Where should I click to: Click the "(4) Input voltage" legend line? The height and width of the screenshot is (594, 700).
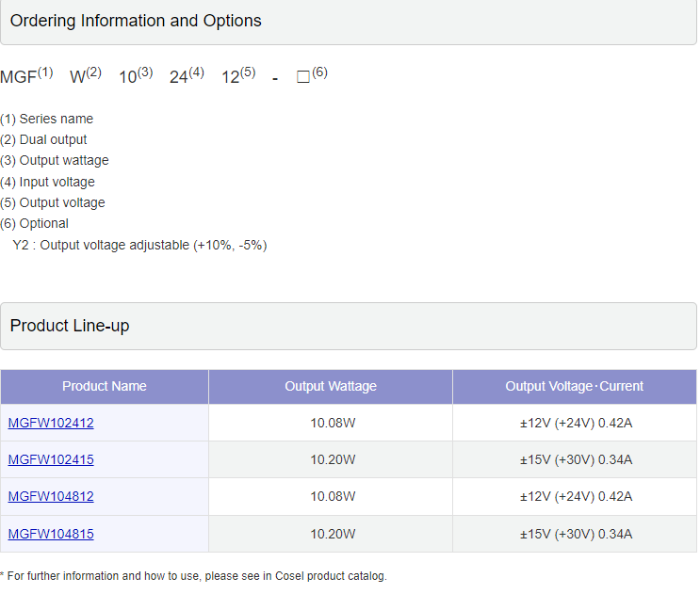(x=48, y=182)
